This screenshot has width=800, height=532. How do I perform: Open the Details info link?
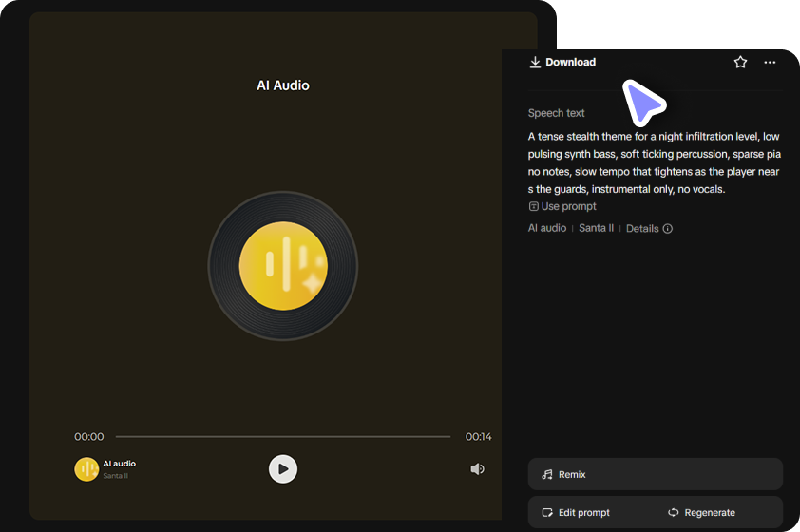[649, 229]
